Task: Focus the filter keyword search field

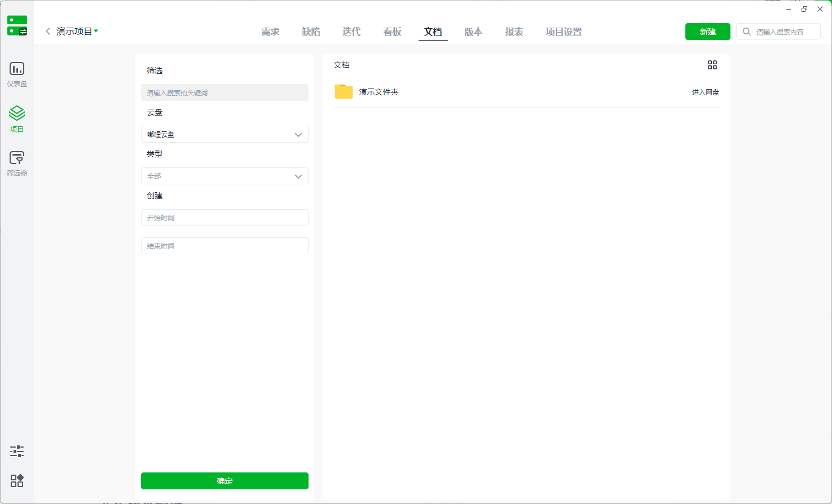Action: coord(224,92)
